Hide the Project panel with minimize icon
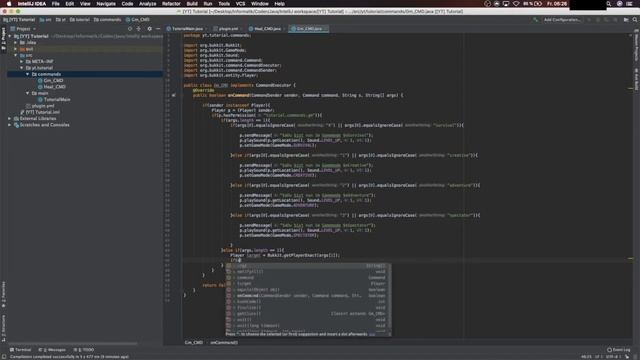This screenshot has width=640, height=360. [158, 29]
